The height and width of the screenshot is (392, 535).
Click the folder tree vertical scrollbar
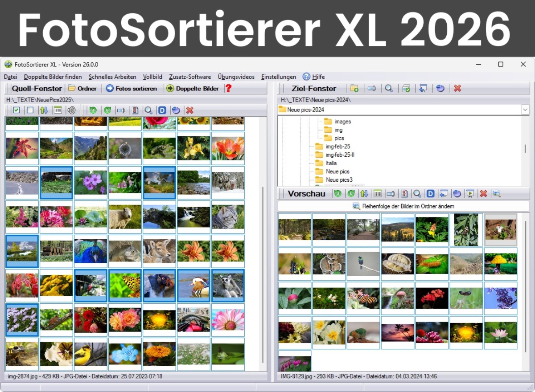click(525, 148)
